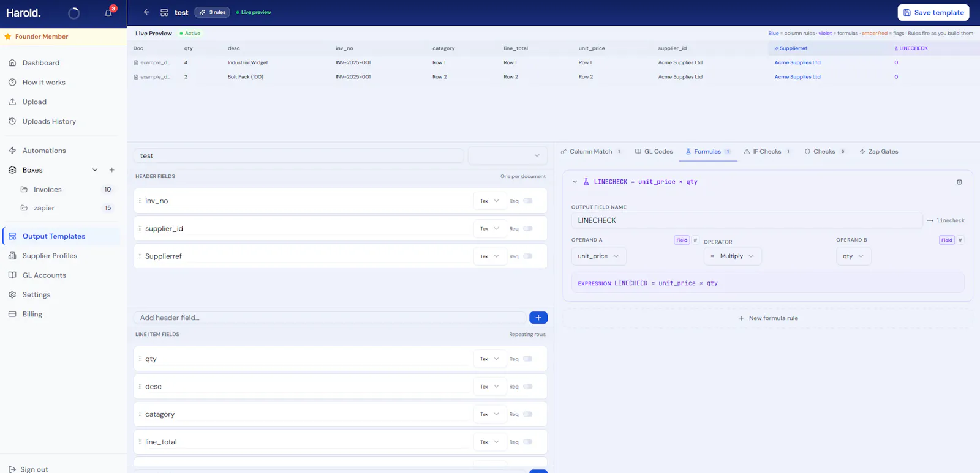The width and height of the screenshot is (980, 473).
Task: Click the Upload arrow icon in sidebar
Action: pos(12,102)
